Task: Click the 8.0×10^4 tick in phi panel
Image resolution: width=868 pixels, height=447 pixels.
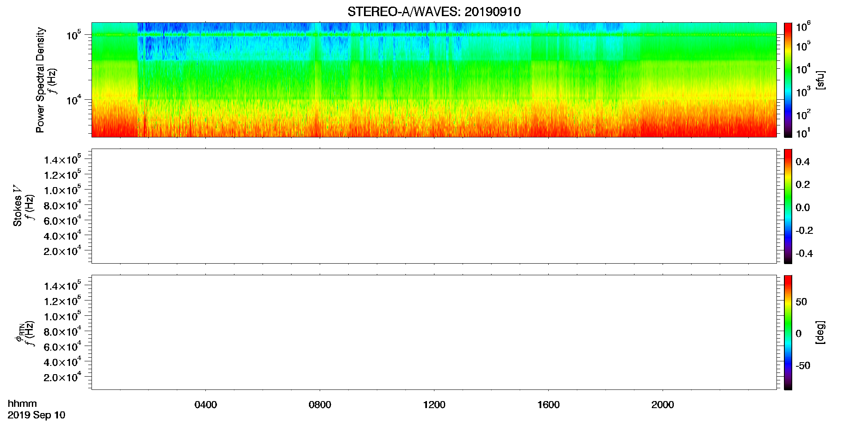Action: 63,331
